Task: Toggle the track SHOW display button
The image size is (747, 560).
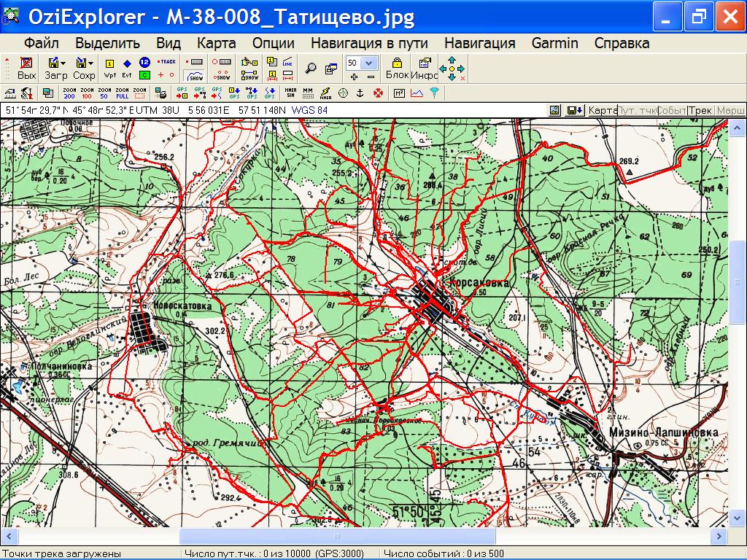Action: pos(196,75)
